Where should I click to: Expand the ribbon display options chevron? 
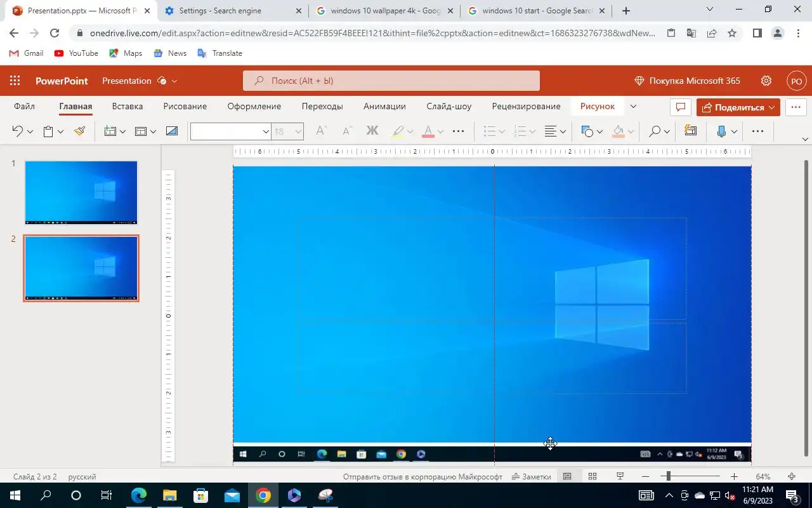(x=805, y=139)
